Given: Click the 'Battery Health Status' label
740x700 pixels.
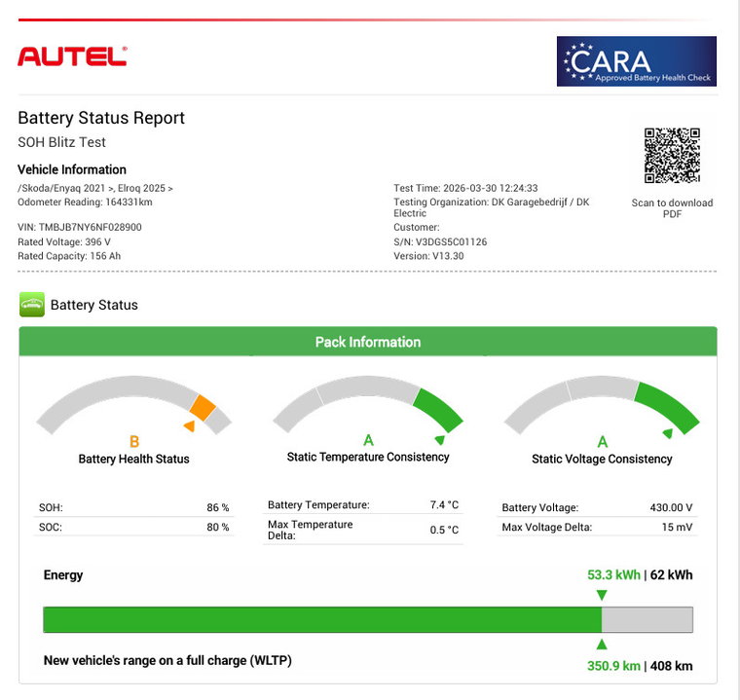Looking at the screenshot, I should (x=134, y=459).
